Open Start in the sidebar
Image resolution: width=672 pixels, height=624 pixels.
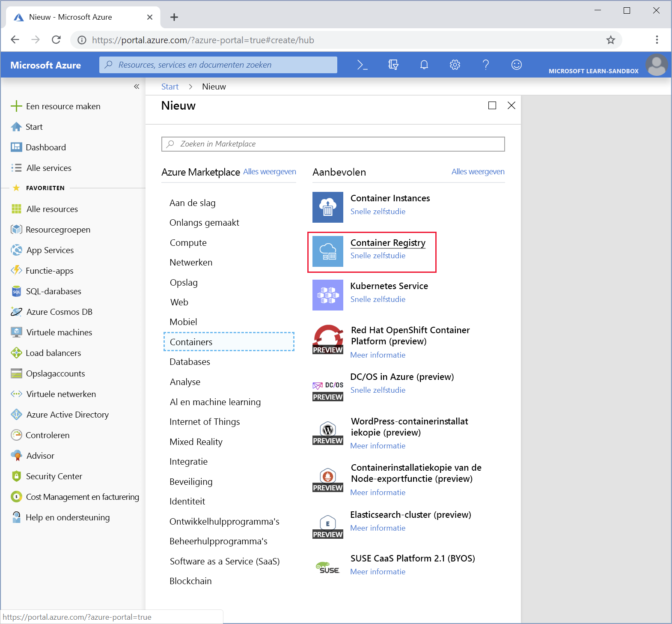(27, 127)
